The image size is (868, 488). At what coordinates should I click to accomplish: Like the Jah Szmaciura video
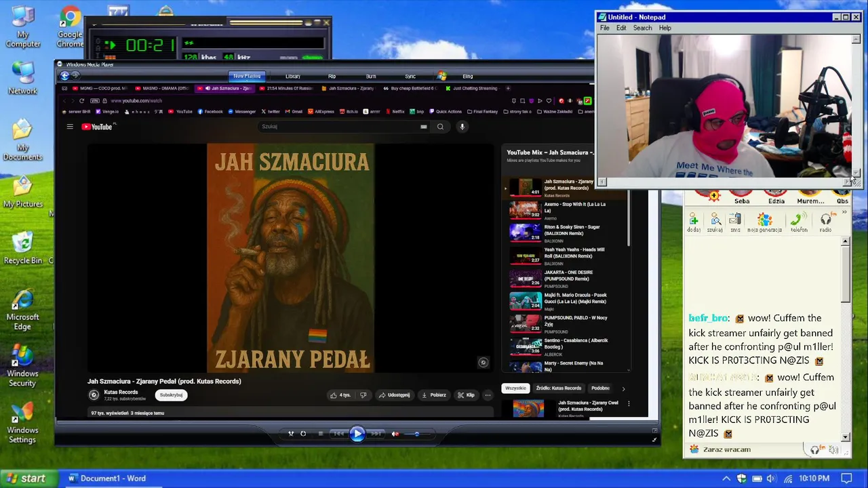tap(341, 395)
